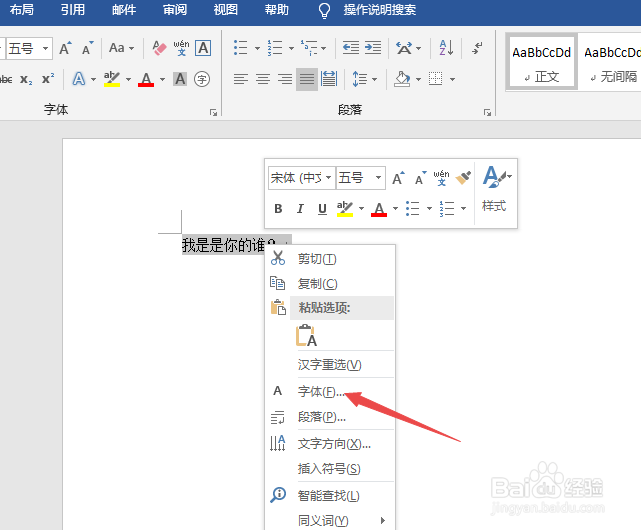Choose 文字方向(X)... from context menu

(x=330, y=444)
